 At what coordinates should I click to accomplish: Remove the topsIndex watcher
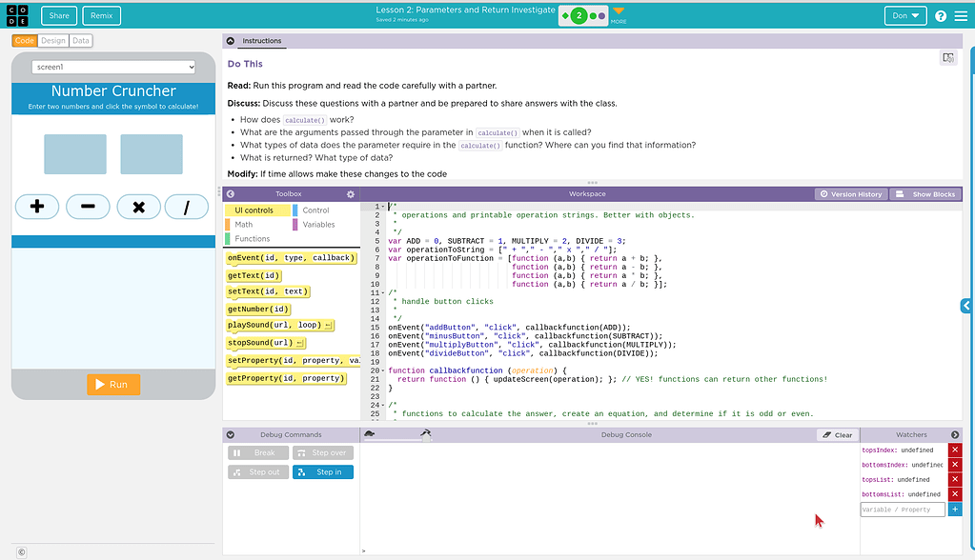pyautogui.click(x=955, y=450)
